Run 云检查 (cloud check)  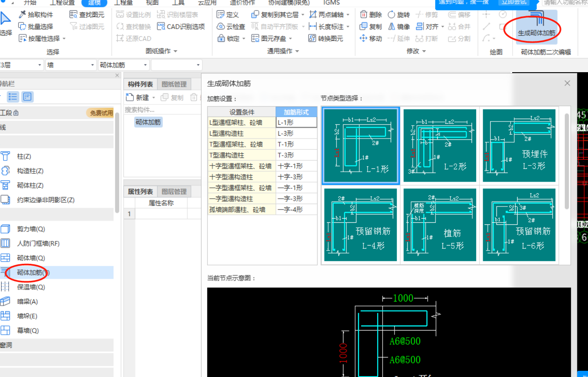tap(231, 27)
